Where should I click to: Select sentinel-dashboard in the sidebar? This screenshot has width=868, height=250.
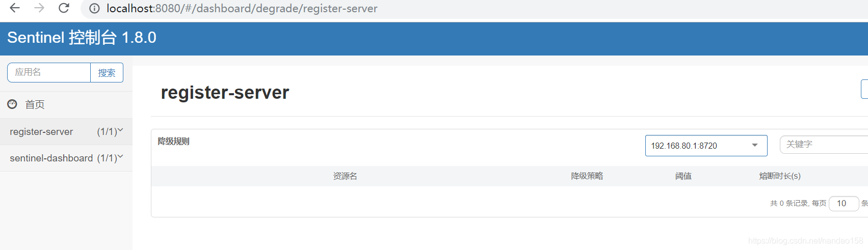[51, 158]
